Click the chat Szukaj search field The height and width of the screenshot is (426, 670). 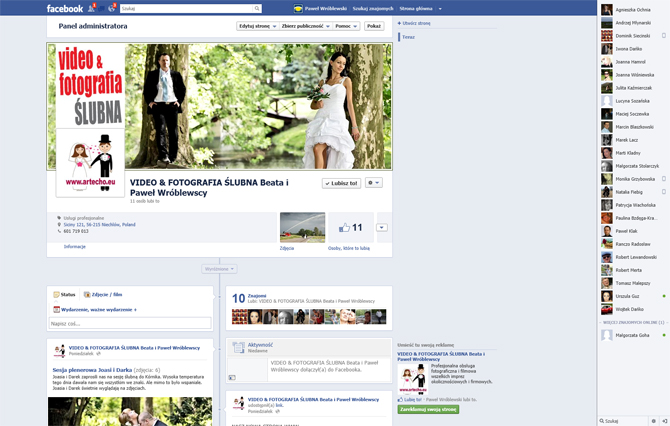pos(626,421)
